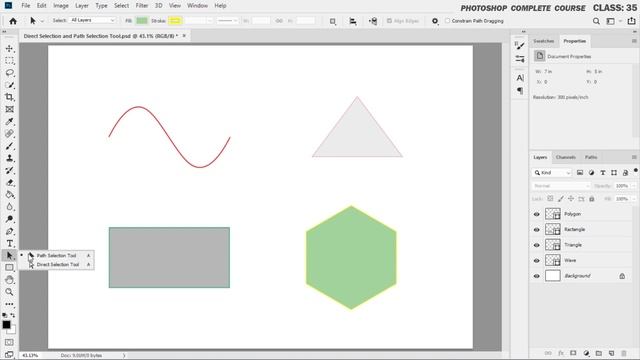Open the path operations icon
640x360 pixels.
coord(333,21)
